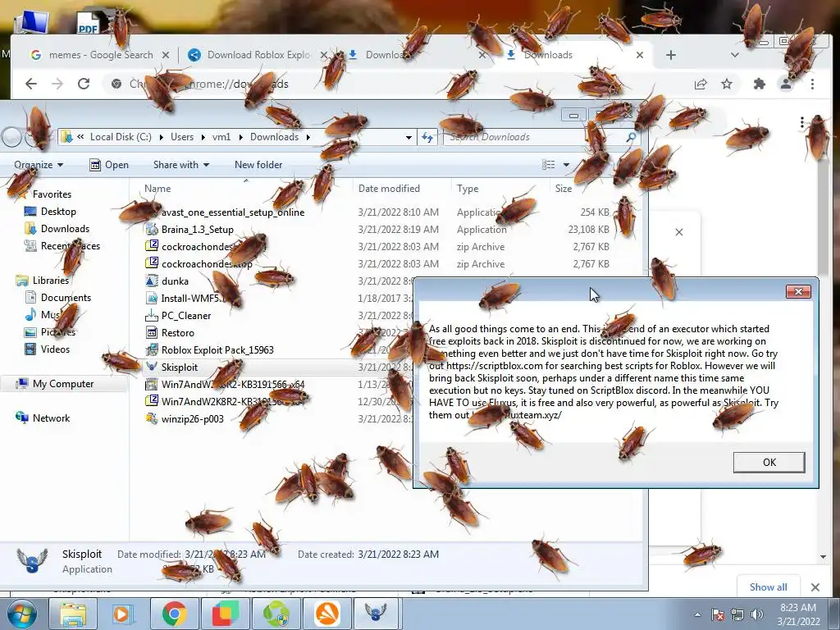Open Windows Media Player from taskbar
This screenshot has width=840, height=630.
[122, 614]
